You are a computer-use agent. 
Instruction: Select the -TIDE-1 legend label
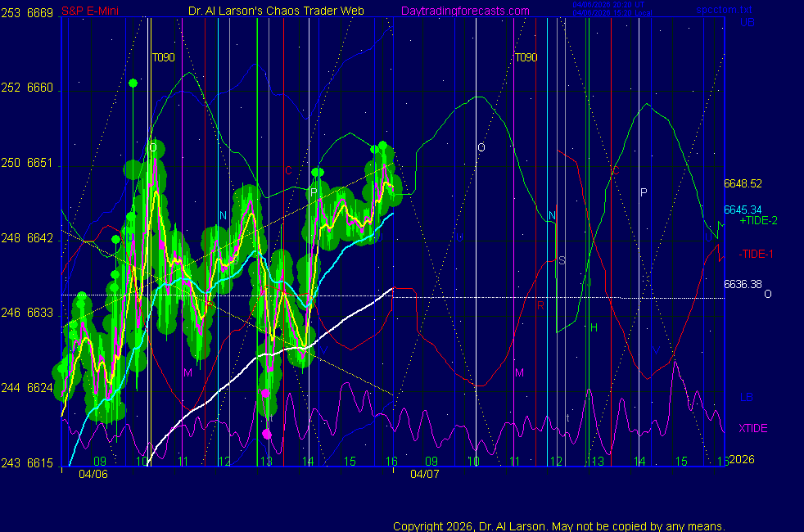[x=757, y=254]
